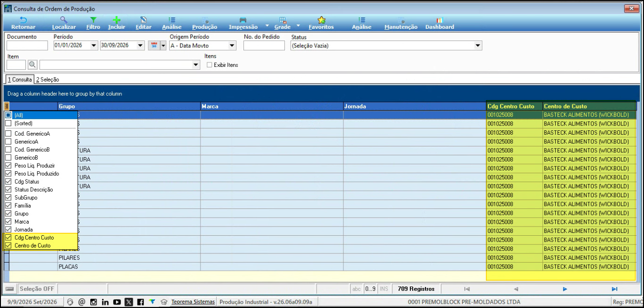The width and height of the screenshot is (644, 308).
Task: Select the 1 Consulta tab
Action: [20, 80]
